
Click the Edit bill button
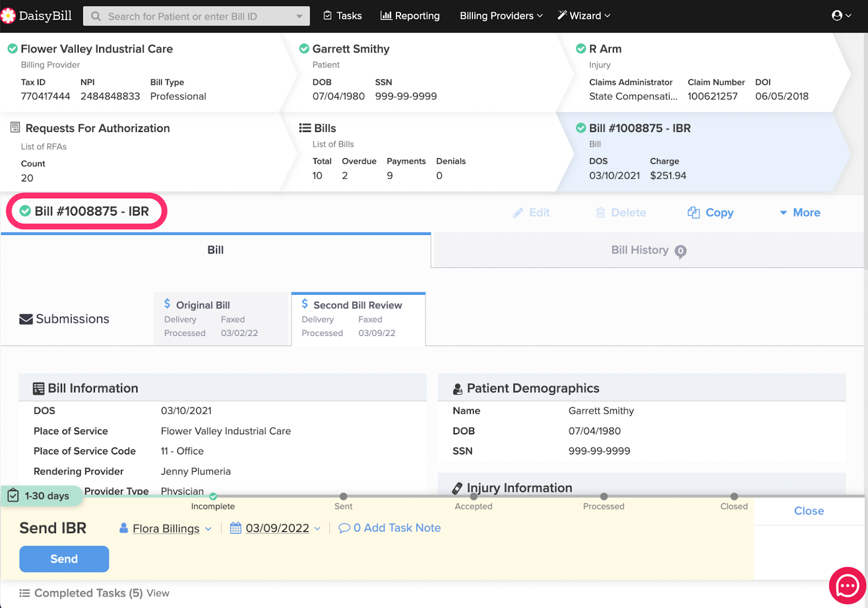[x=531, y=213]
